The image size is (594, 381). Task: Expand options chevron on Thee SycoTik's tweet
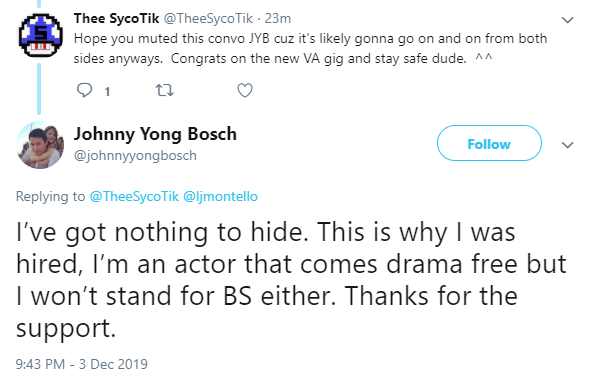click(567, 20)
